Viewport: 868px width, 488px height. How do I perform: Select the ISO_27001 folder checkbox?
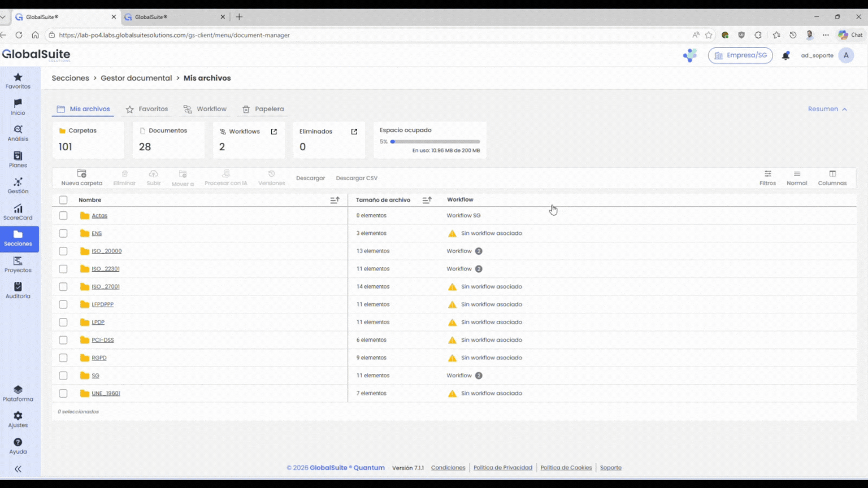pos(63,287)
